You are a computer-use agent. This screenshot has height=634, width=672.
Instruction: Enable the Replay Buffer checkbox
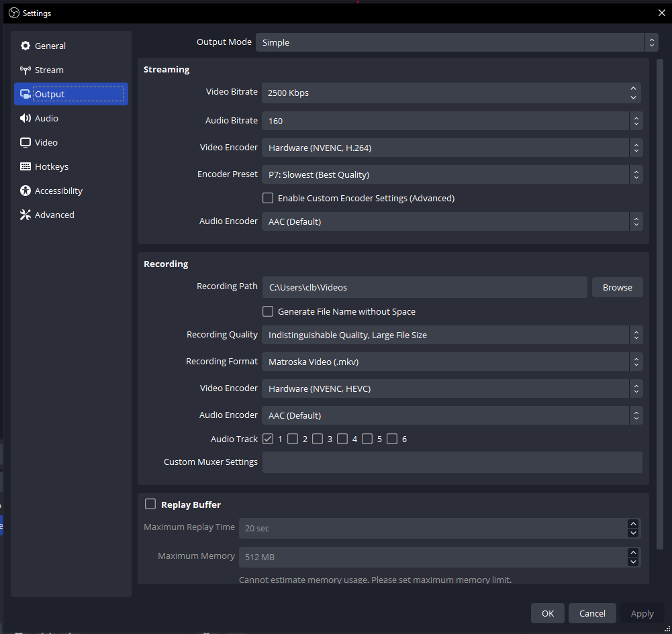tap(150, 505)
